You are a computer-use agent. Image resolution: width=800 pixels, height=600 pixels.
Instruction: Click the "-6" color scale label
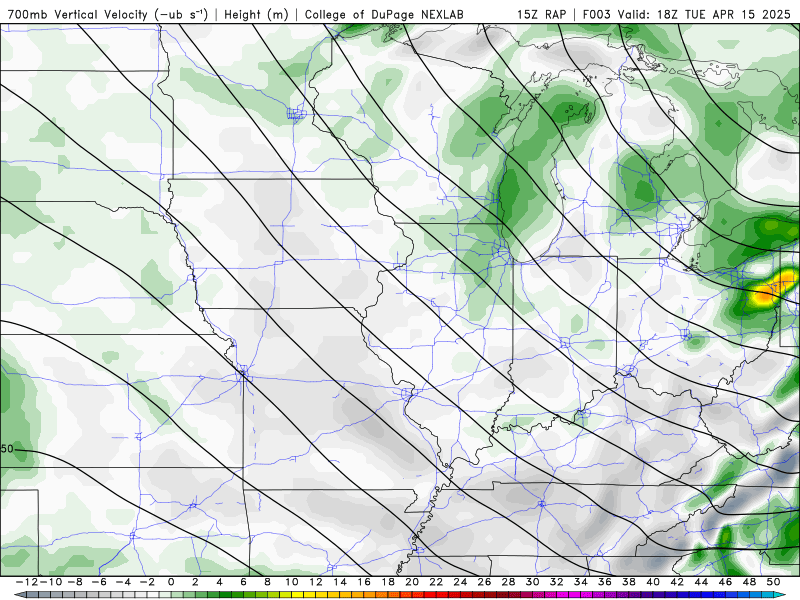pyautogui.click(x=99, y=582)
